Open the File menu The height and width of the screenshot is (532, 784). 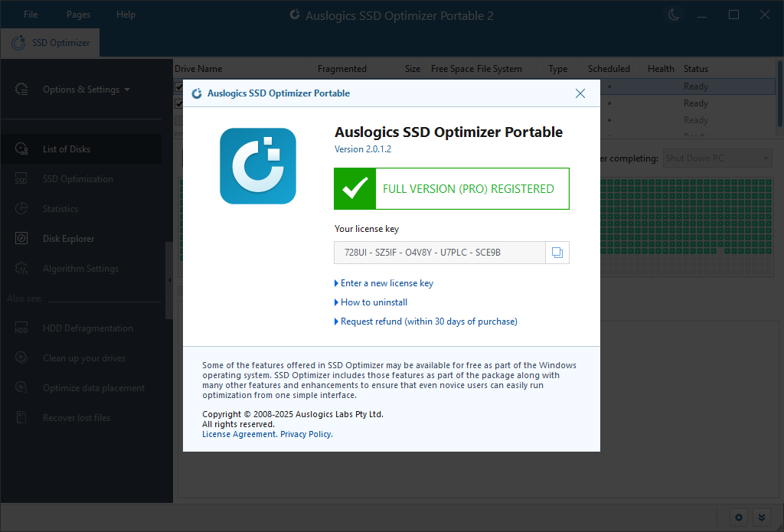point(31,15)
